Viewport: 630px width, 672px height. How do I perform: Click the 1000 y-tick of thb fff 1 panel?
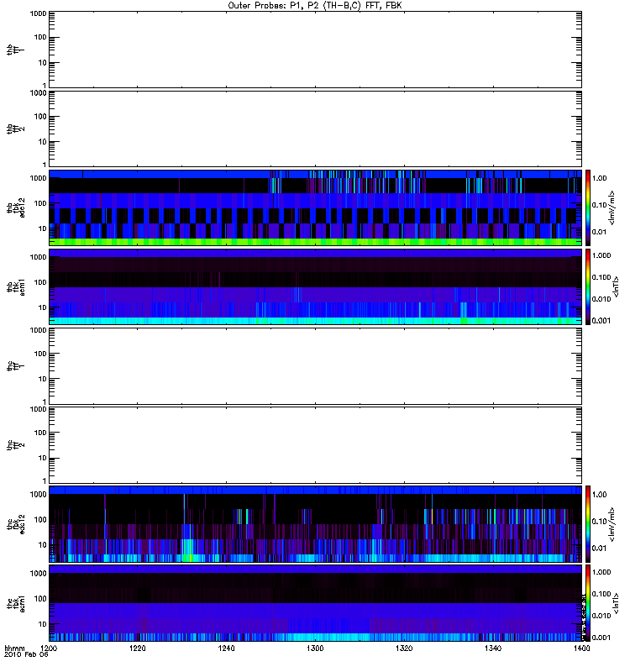(x=38, y=13)
